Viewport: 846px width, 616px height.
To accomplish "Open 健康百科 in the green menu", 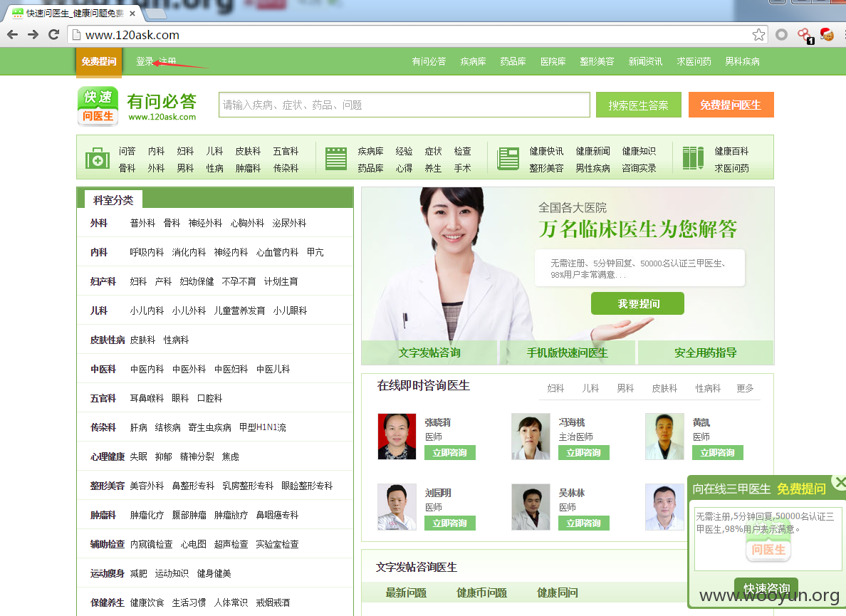I will coord(731,152).
